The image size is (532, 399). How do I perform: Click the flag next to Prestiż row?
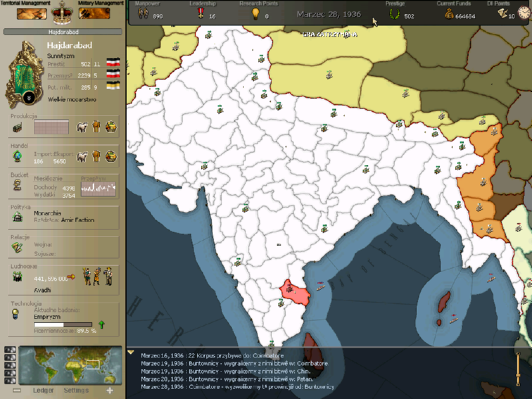coord(113,62)
